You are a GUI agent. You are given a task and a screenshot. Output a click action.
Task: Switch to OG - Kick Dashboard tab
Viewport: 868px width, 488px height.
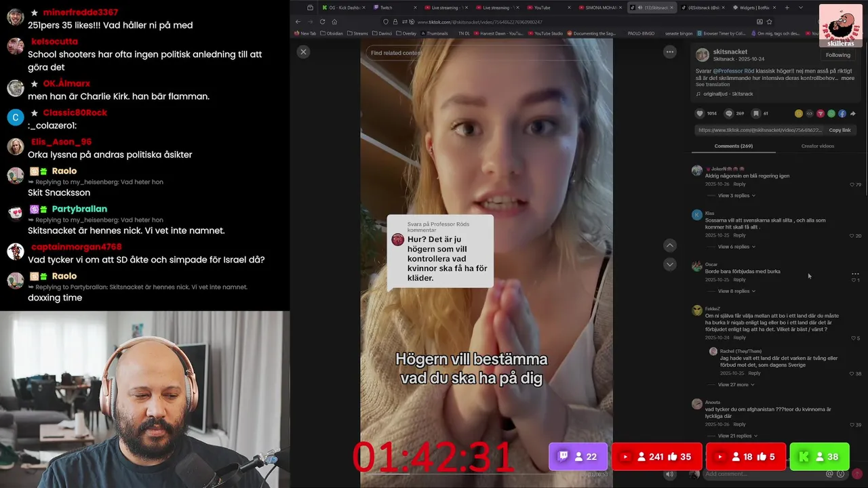(344, 7)
